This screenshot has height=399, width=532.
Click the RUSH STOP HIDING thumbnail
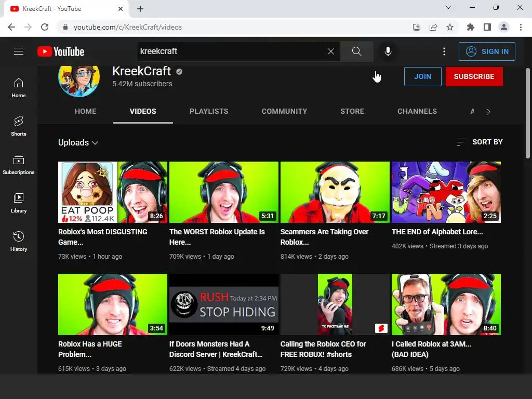tap(224, 304)
